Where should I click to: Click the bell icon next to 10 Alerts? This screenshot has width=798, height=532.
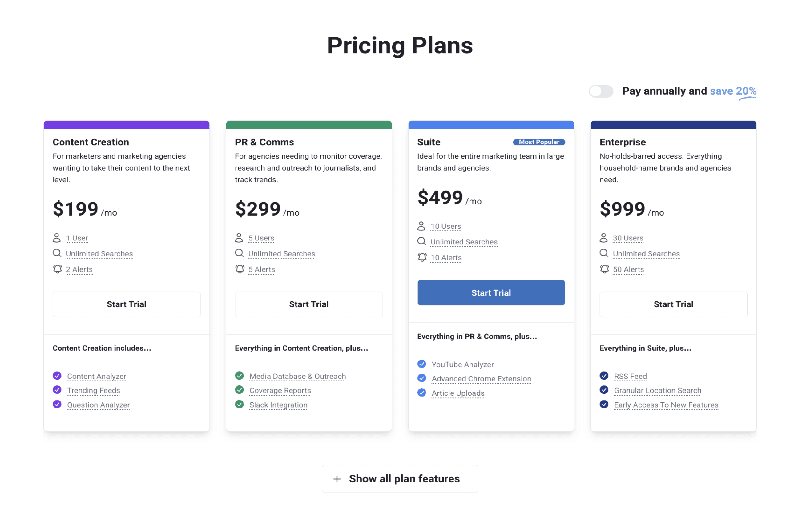[x=422, y=257]
